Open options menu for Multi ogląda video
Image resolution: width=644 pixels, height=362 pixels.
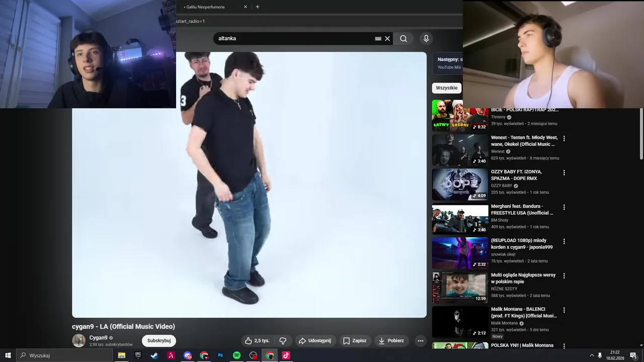tap(564, 276)
